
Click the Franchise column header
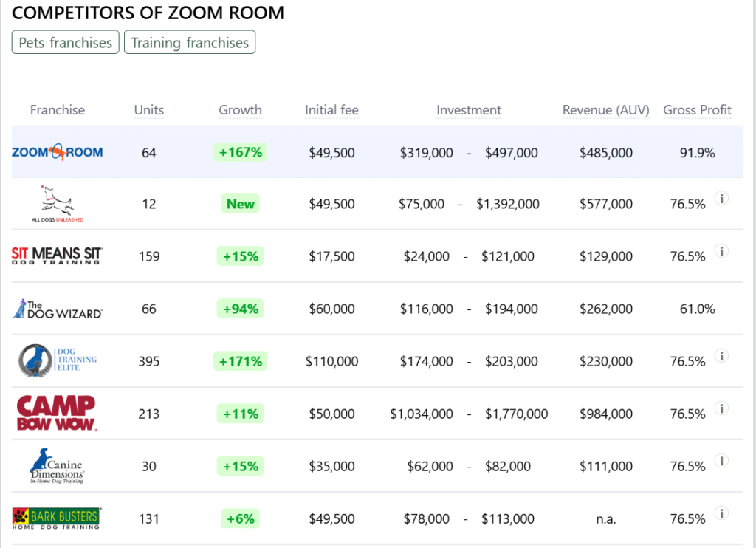[58, 110]
